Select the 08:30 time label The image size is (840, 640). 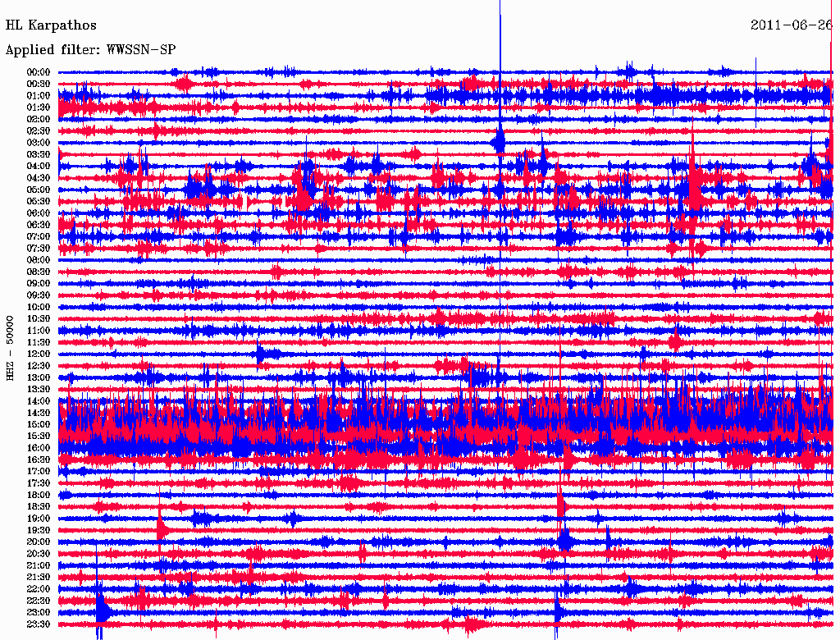pos(39,272)
